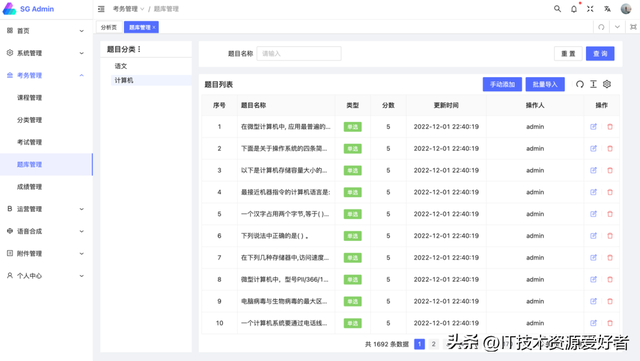Image resolution: width=640 pixels, height=361 pixels.
Task: Edit row 7 question
Action: [593, 258]
